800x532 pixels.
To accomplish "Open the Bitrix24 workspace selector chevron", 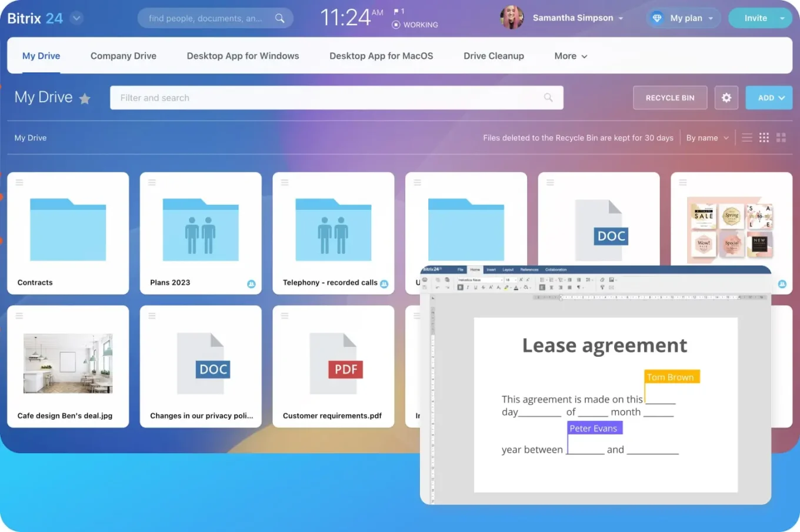I will [76, 18].
